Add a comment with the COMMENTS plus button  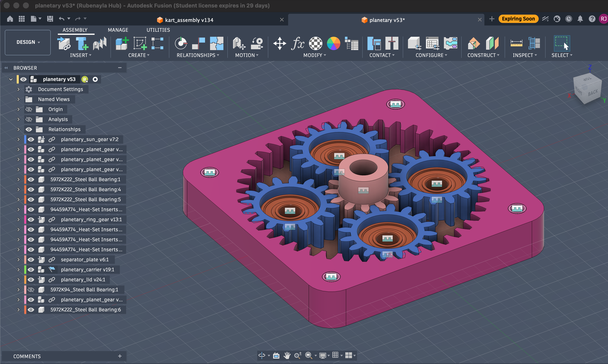(120, 356)
